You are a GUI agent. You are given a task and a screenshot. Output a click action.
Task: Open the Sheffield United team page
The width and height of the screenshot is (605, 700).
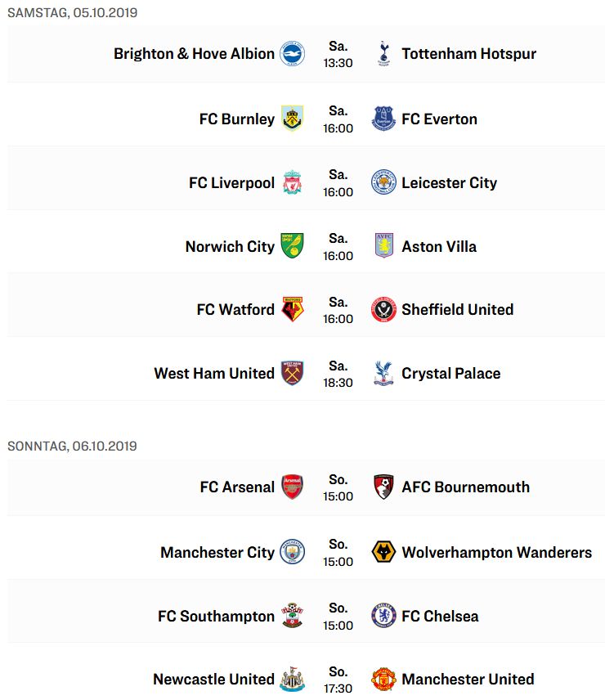pos(458,309)
